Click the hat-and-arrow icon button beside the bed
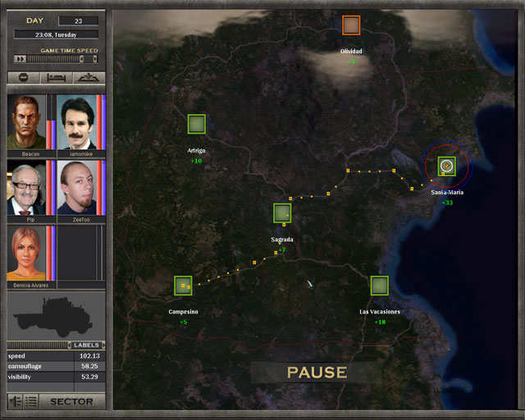Image resolution: width=525 pixels, height=420 pixels. [x=89, y=78]
